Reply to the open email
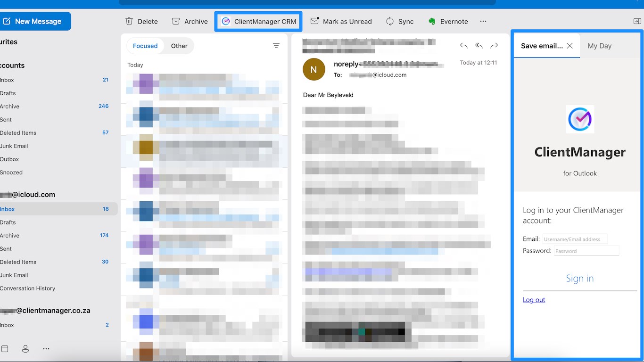Image resolution: width=644 pixels, height=362 pixels. point(464,46)
